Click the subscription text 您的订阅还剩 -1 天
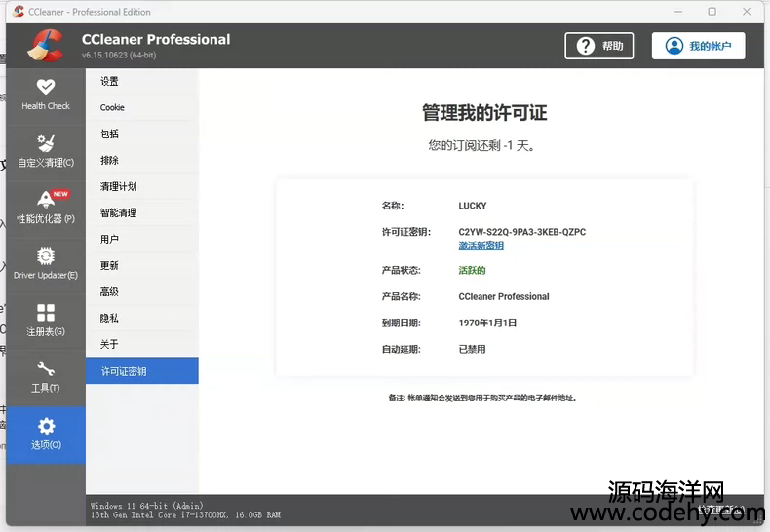The width and height of the screenshot is (770, 532). point(481,146)
